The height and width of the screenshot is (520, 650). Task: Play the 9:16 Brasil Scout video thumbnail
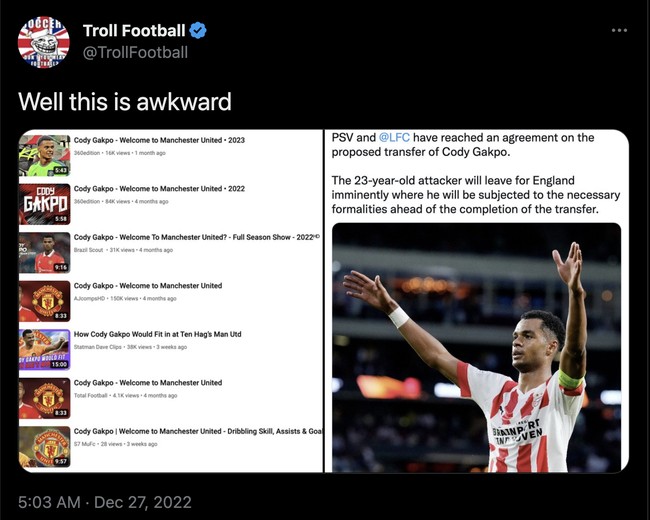point(44,252)
